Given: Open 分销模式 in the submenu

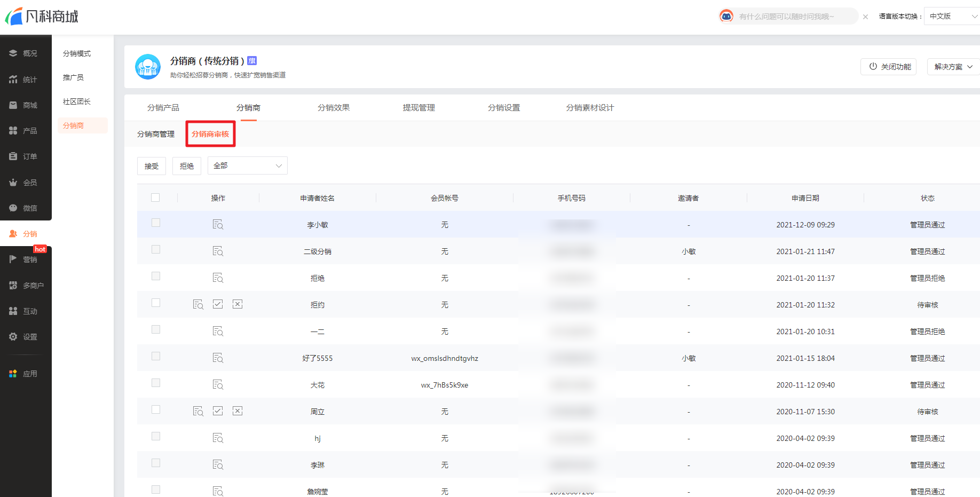Looking at the screenshot, I should pos(77,53).
